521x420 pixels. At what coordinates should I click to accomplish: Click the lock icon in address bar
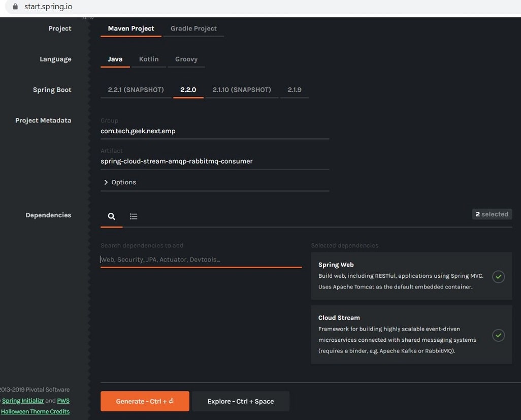tap(15, 6)
